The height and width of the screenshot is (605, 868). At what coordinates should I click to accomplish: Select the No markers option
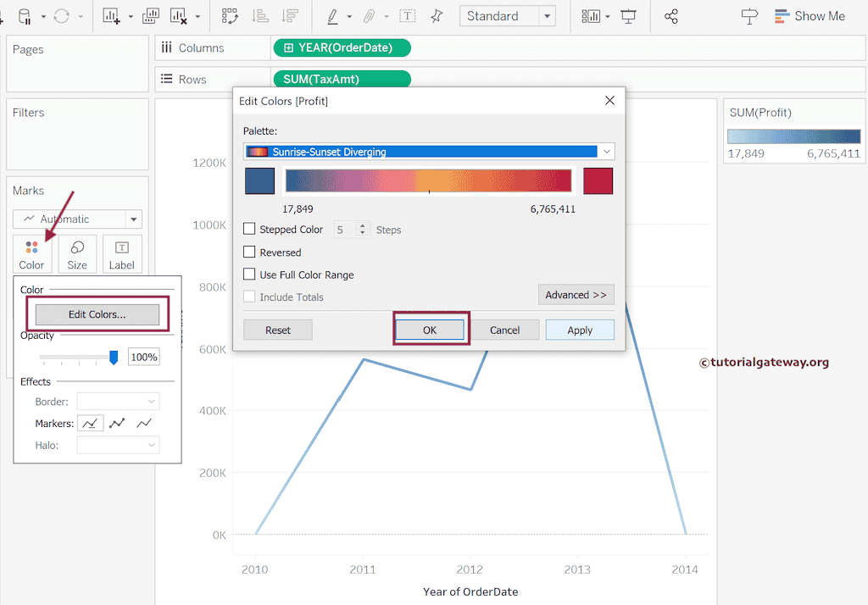[144, 424]
